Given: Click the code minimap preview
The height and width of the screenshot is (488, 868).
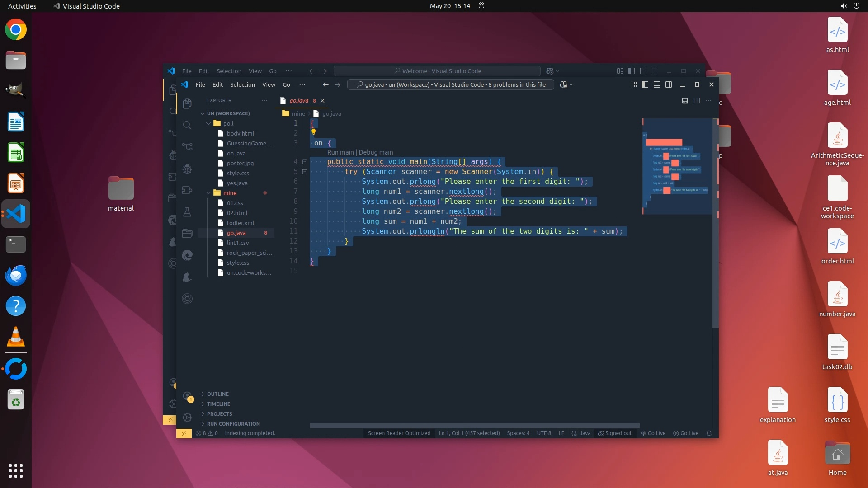Looking at the screenshot, I should pos(677,167).
